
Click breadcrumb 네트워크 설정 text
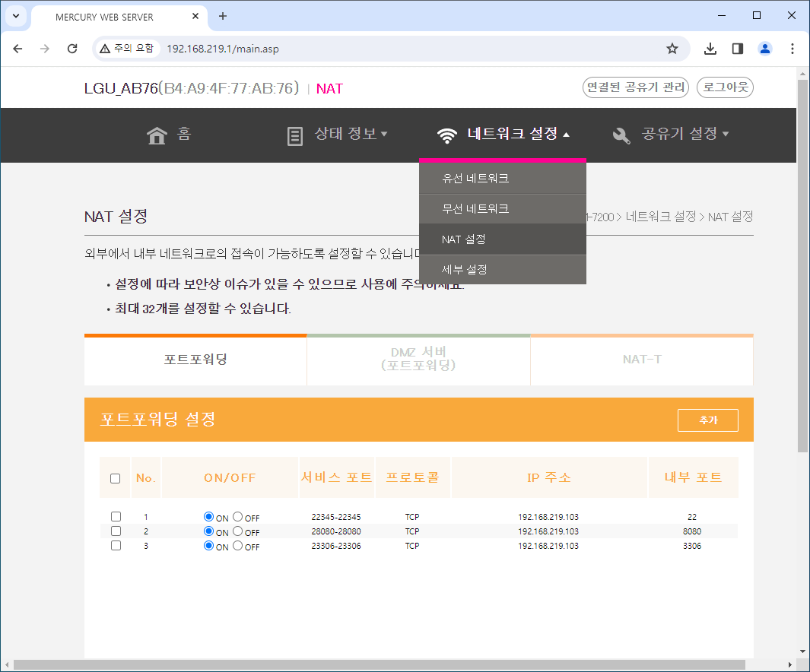tap(661, 217)
